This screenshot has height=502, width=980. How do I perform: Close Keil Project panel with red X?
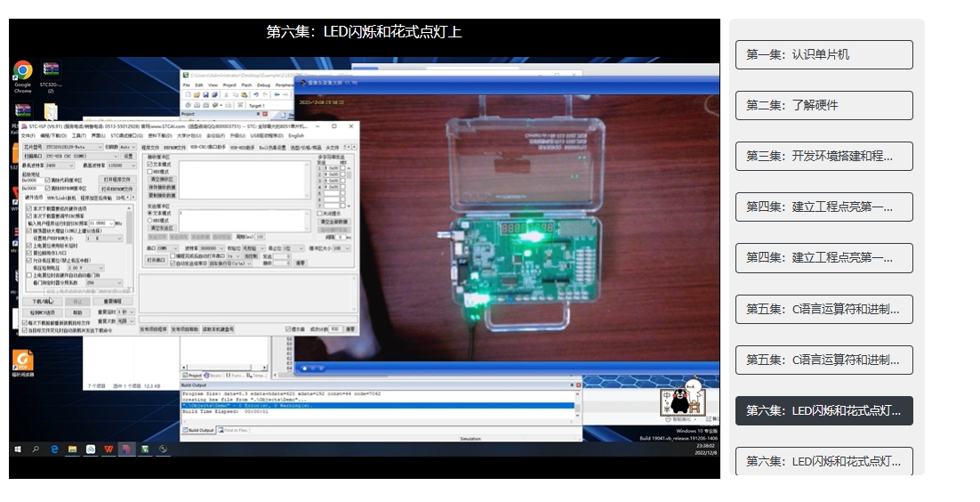265,114
